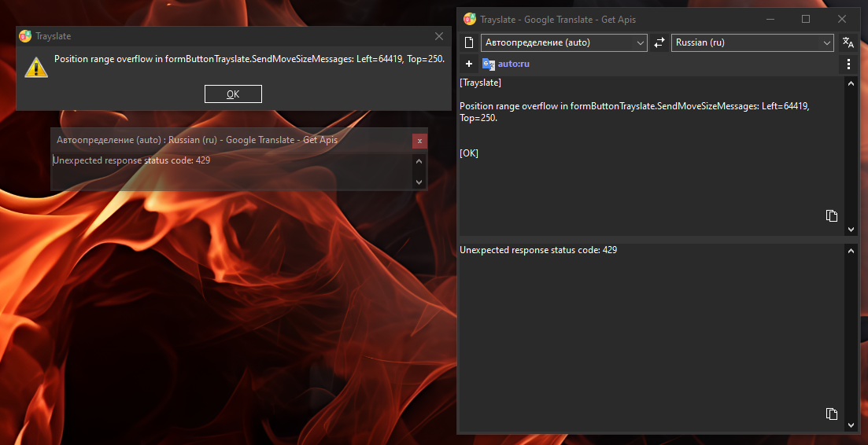Copy source text in upper pane
Viewport: 868px width, 445px height.
[832, 215]
